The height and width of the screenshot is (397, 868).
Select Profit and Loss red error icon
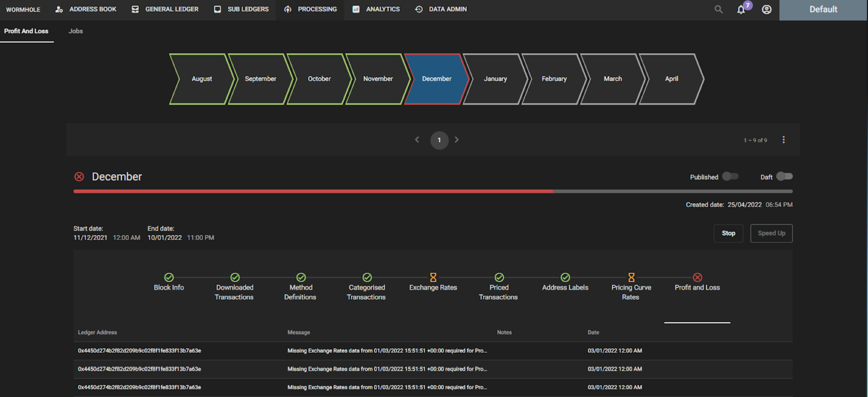tap(697, 277)
